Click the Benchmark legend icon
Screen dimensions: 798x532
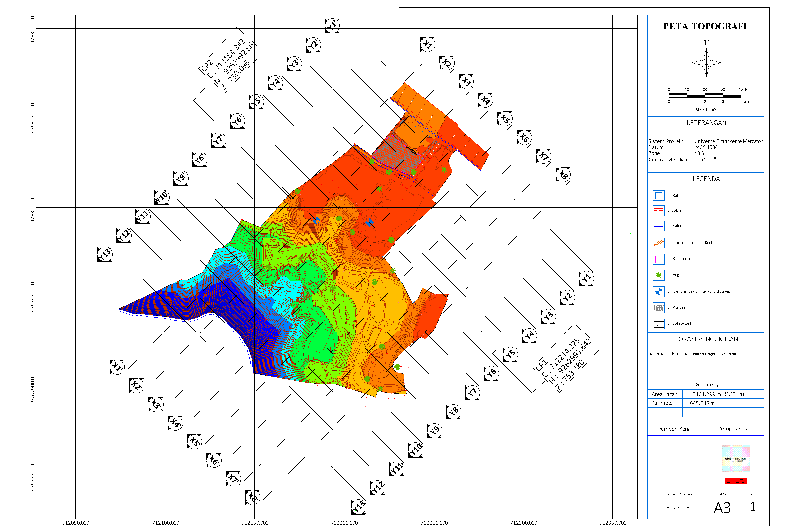tap(659, 292)
